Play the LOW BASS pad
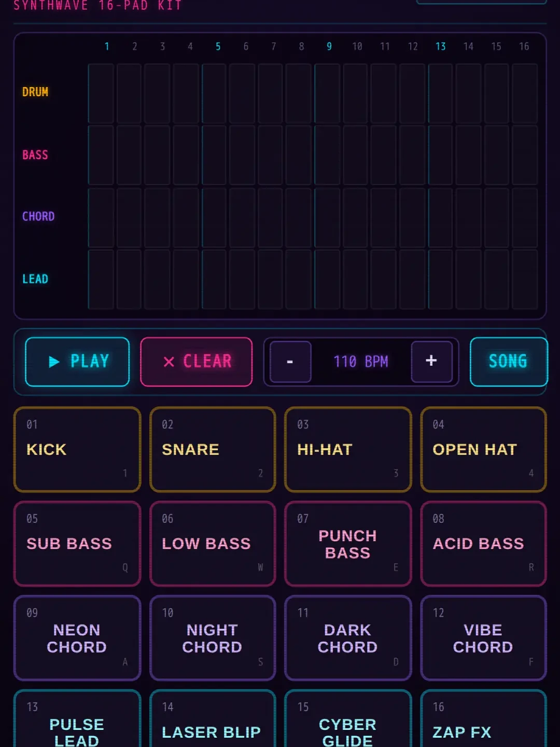 213,544
